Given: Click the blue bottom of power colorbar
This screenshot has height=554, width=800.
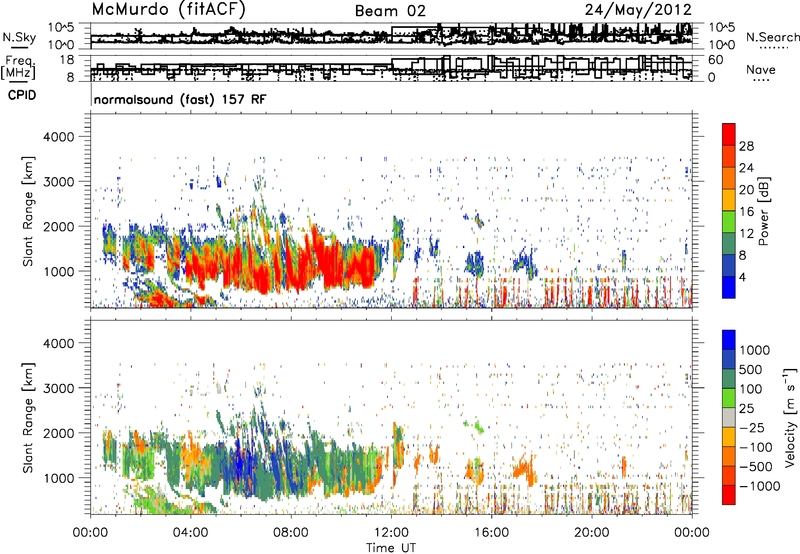Looking at the screenshot, I should [729, 287].
